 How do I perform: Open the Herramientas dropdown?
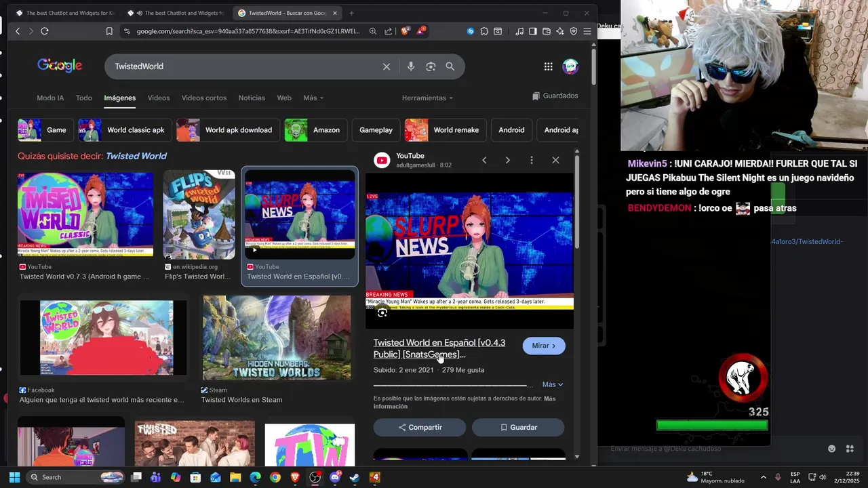[427, 98]
